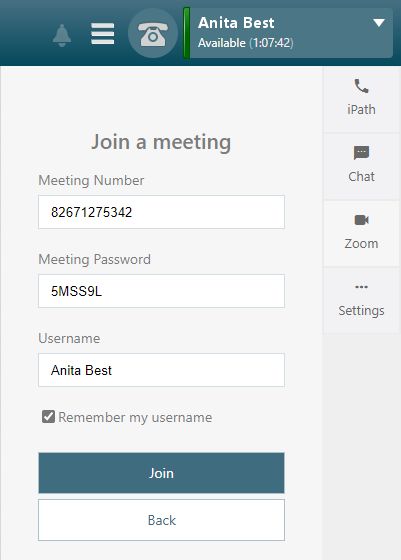Image resolution: width=401 pixels, height=560 pixels.
Task: Click the telephone dial icon
Action: pyautogui.click(x=153, y=33)
